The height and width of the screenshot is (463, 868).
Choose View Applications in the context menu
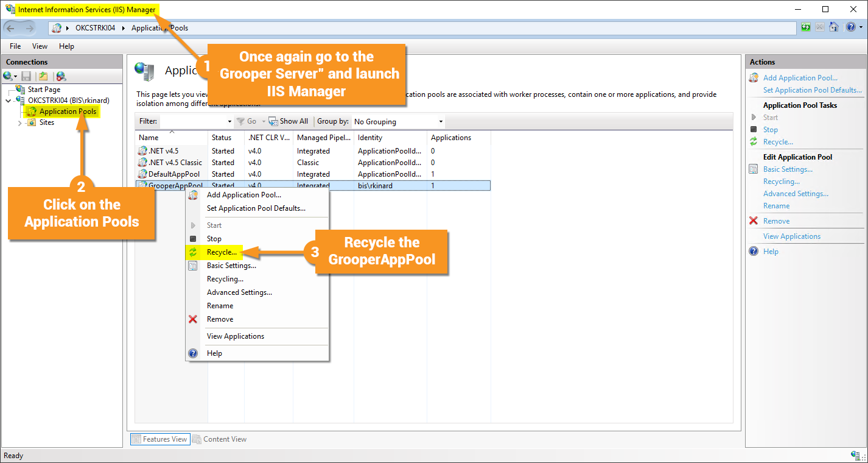[257, 336]
